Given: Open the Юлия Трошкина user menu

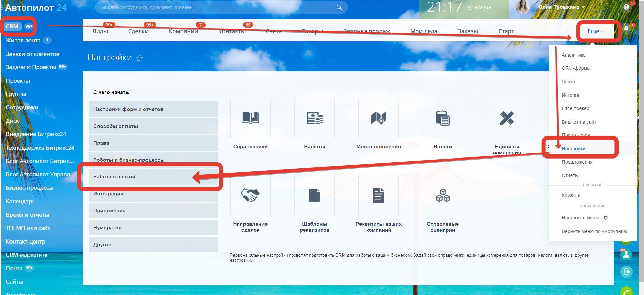Looking at the screenshot, I should [560, 7].
